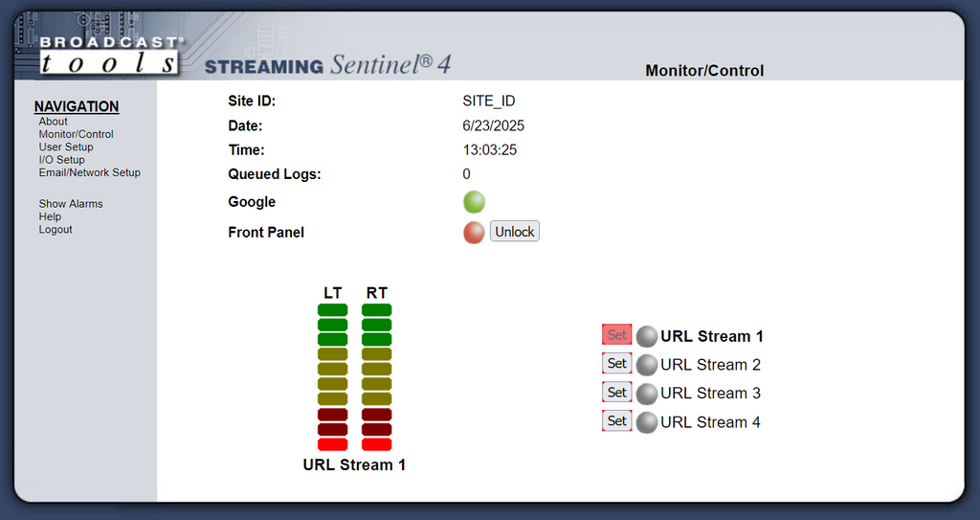Viewport: 980px width, 520px height.
Task: Open I/O Setup page
Action: [62, 160]
